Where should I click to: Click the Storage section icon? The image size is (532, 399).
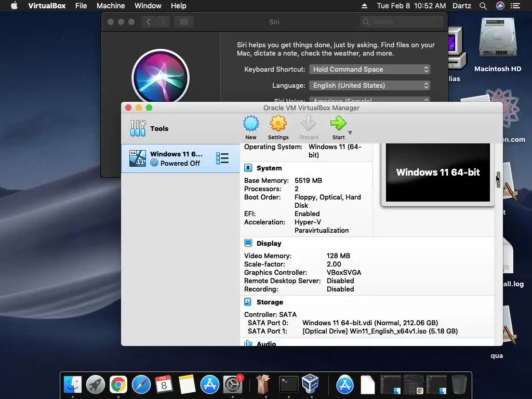click(248, 302)
